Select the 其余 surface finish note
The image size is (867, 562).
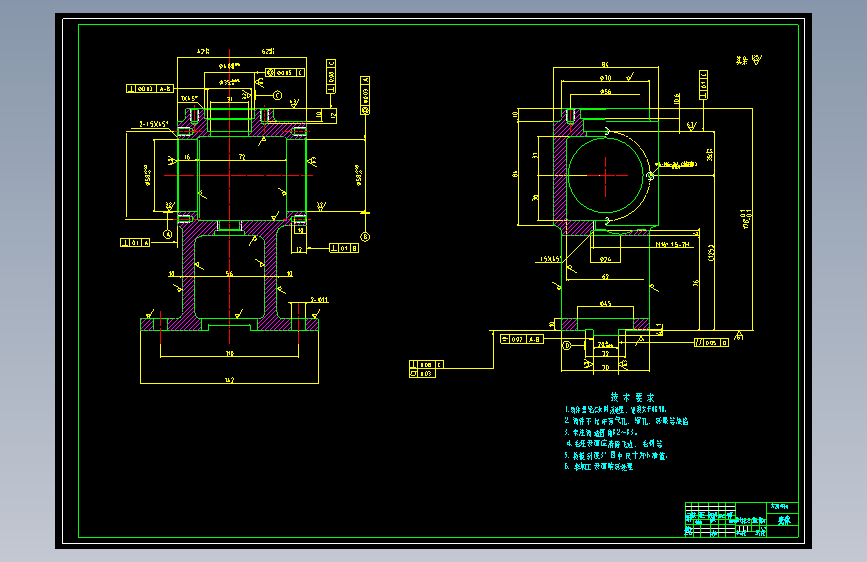point(749,60)
